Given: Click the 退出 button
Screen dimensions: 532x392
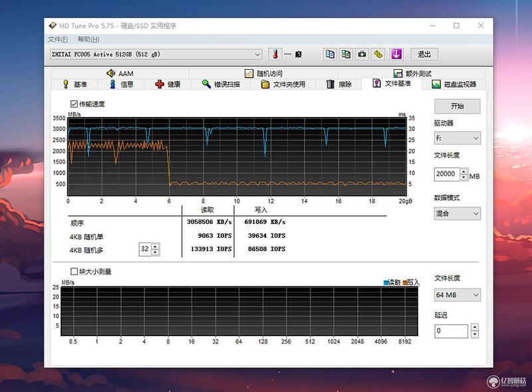Looking at the screenshot, I should 424,54.
